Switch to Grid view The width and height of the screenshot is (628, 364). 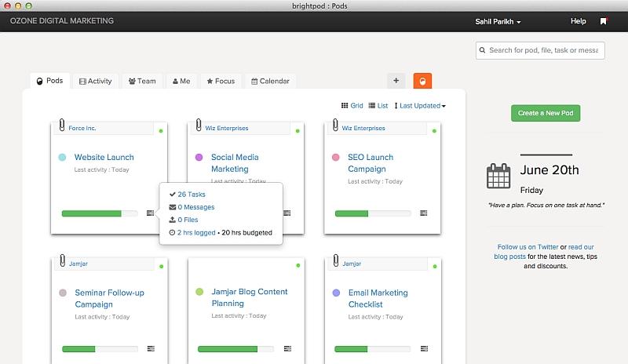coord(352,106)
